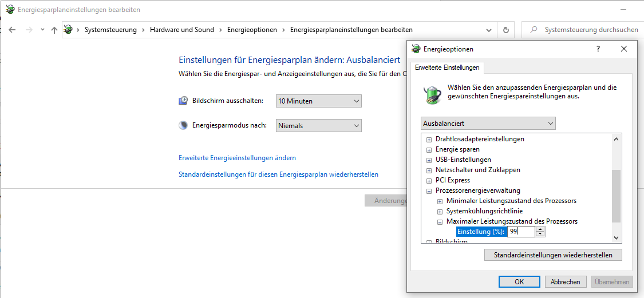The width and height of the screenshot is (644, 298).
Task: Select the Einstellung (%) label
Action: coord(480,232)
